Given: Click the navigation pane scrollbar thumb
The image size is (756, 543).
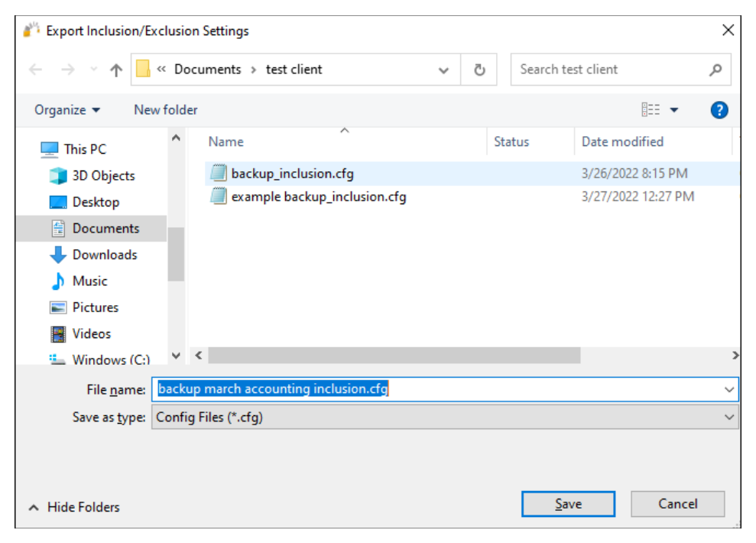Looking at the screenshot, I should coord(176,254).
